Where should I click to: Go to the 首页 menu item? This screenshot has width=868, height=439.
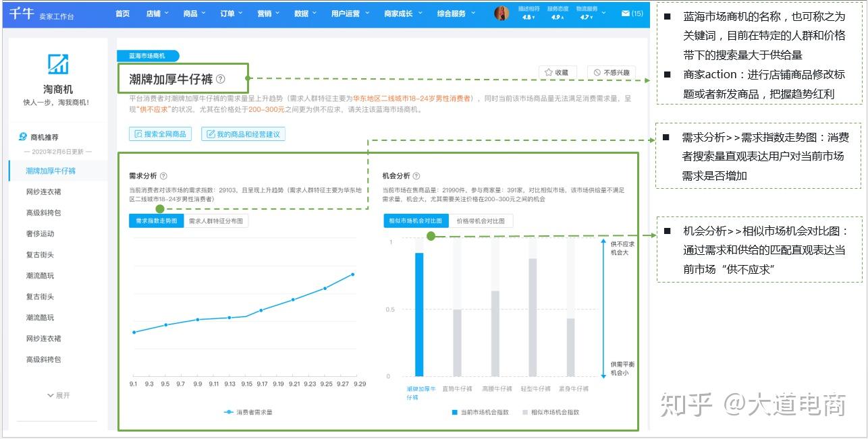click(x=122, y=13)
